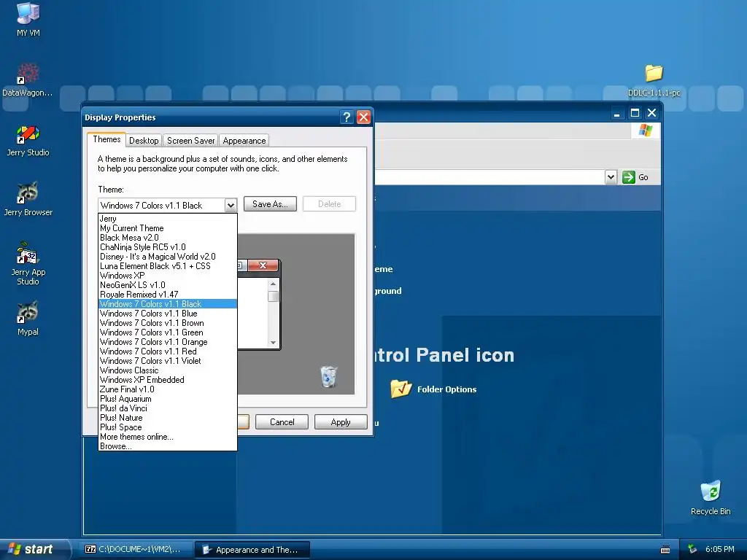Select Windows 7 Colors v1.1 Brown

[x=168, y=323]
